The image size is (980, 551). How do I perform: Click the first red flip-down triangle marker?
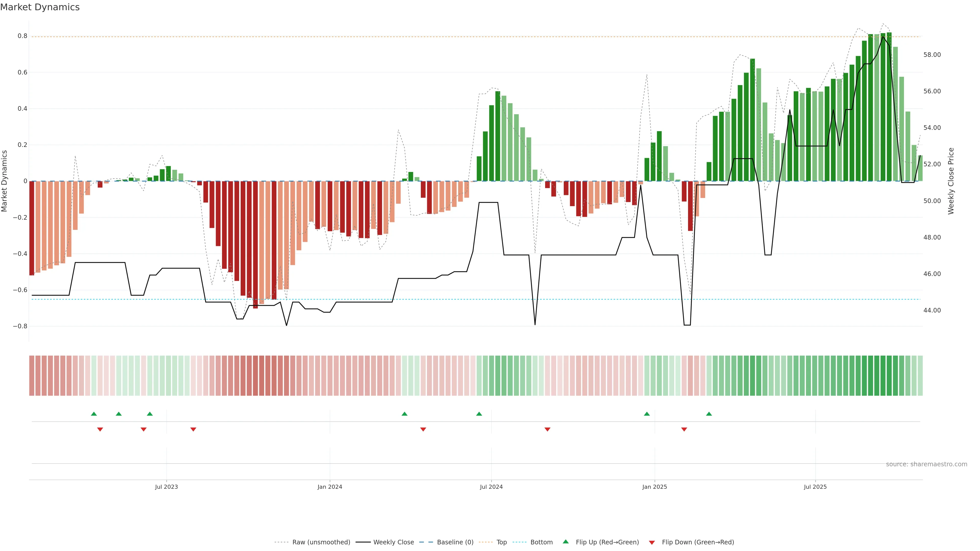pyautogui.click(x=100, y=429)
